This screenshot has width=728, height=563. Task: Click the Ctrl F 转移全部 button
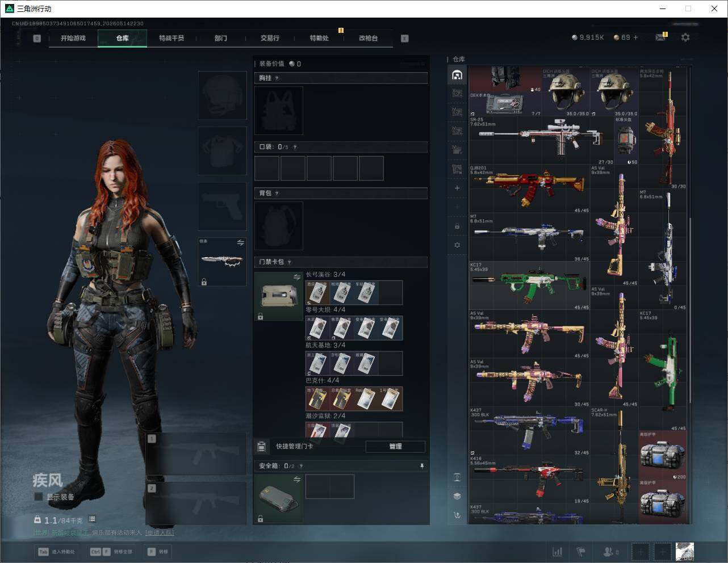[111, 552]
